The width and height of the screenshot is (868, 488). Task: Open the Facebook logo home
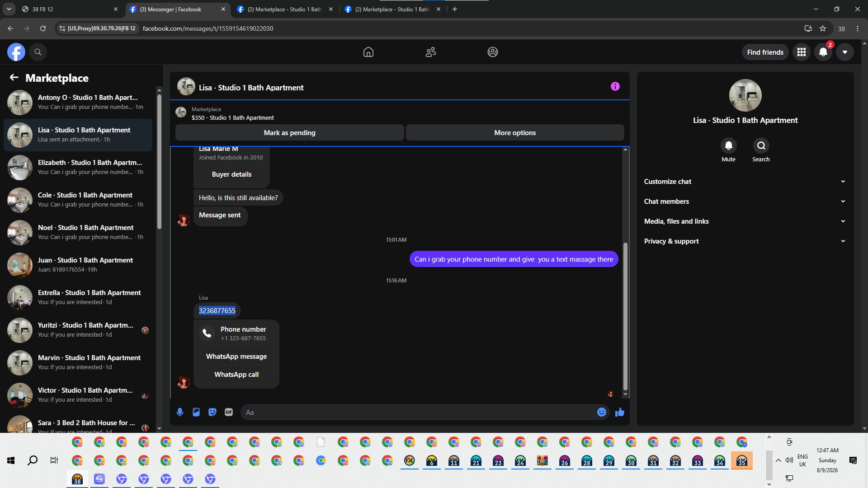tap(16, 52)
